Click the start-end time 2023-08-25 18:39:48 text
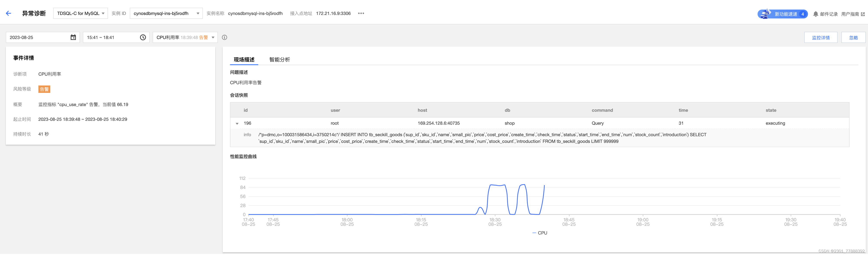Image resolution: width=868 pixels, height=255 pixels. coord(83,119)
